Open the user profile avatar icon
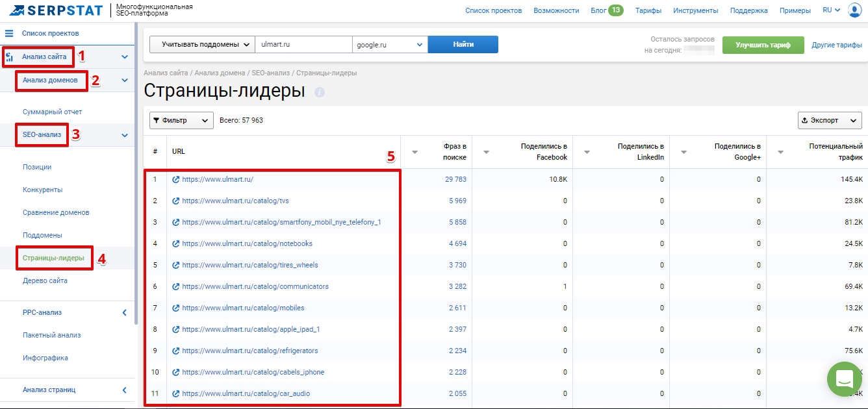Screen dimensions: 868x409 coord(854,10)
